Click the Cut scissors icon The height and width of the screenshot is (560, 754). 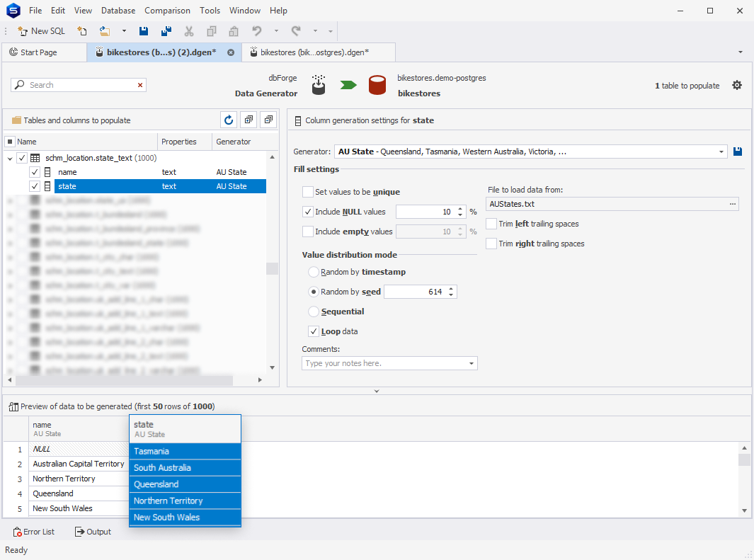tap(189, 31)
